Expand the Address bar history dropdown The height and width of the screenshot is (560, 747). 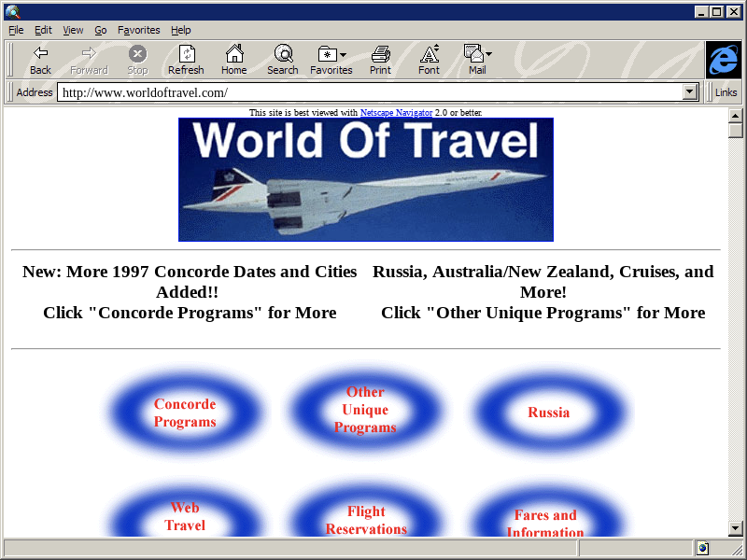point(691,92)
